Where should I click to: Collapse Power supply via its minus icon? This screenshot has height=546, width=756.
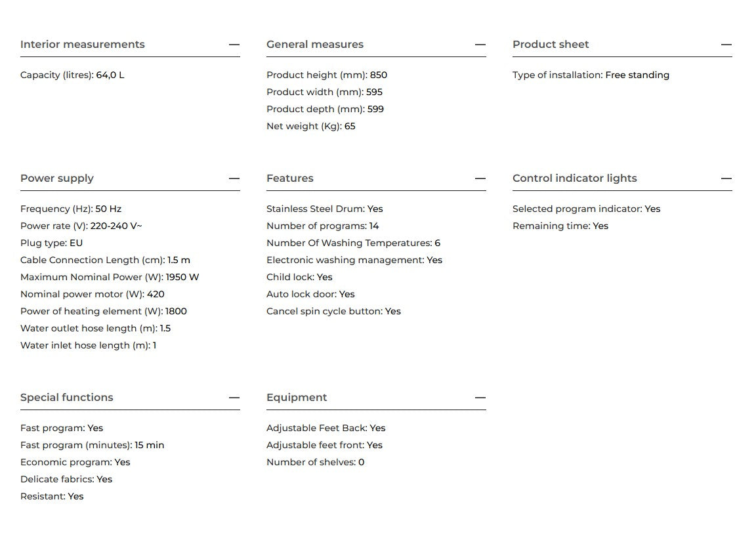[234, 178]
